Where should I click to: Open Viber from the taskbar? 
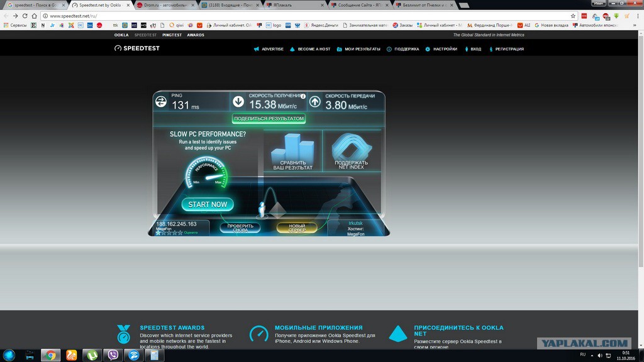[x=113, y=356]
